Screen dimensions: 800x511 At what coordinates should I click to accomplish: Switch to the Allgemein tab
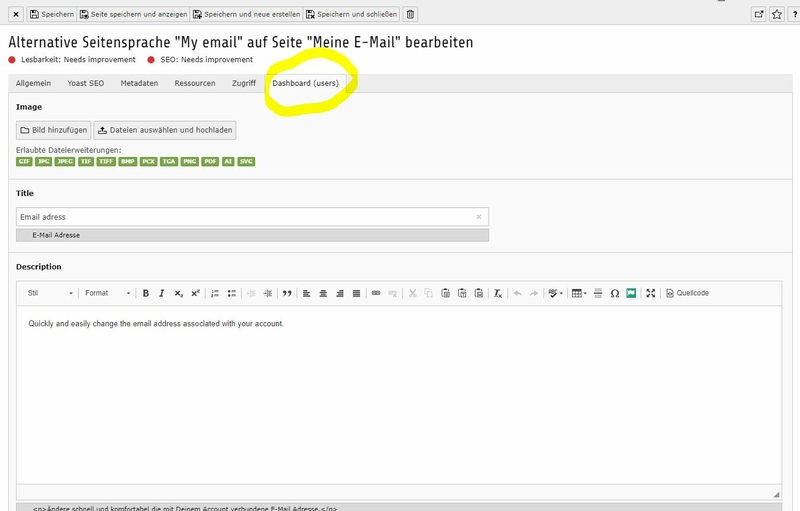pos(33,83)
